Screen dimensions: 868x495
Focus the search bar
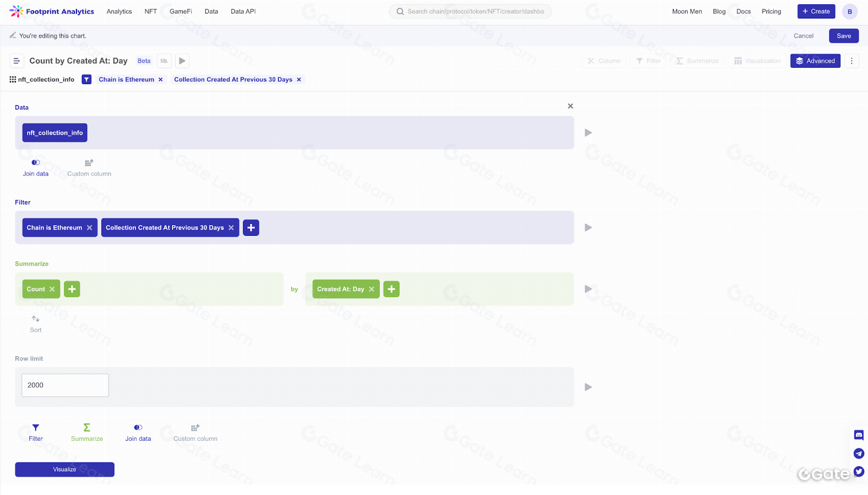pyautogui.click(x=470, y=11)
